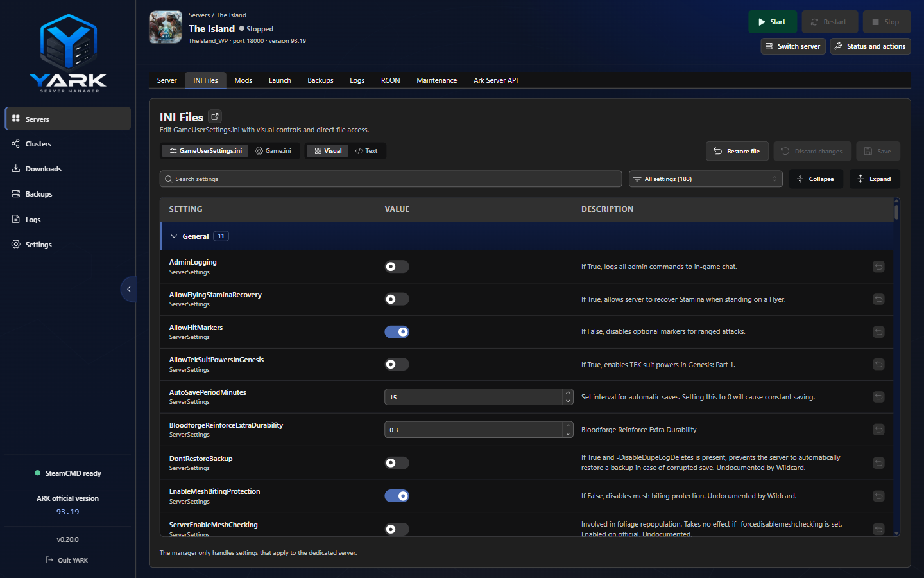Switch to the Maintenance tab

437,80
